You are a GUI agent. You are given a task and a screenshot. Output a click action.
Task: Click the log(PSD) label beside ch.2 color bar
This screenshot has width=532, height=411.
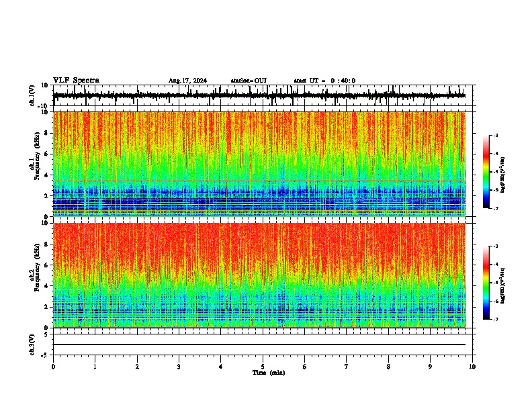[x=502, y=285]
